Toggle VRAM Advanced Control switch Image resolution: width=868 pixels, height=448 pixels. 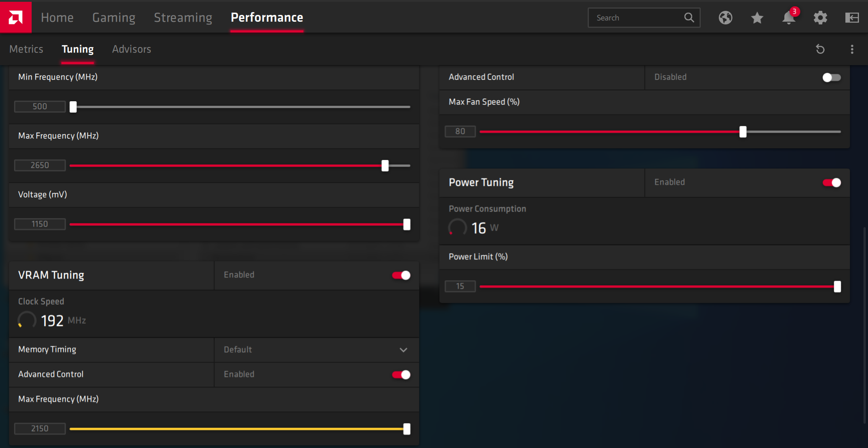coord(401,375)
